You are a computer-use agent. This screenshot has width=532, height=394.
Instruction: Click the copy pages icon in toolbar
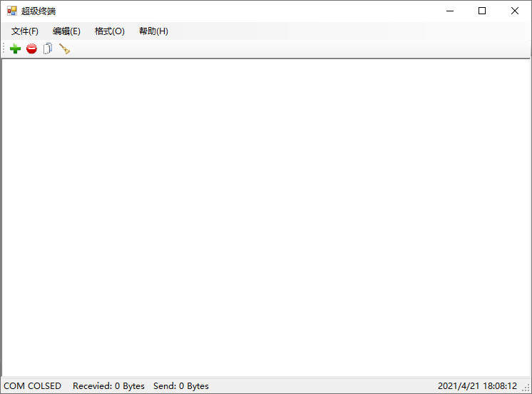pyautogui.click(x=48, y=49)
